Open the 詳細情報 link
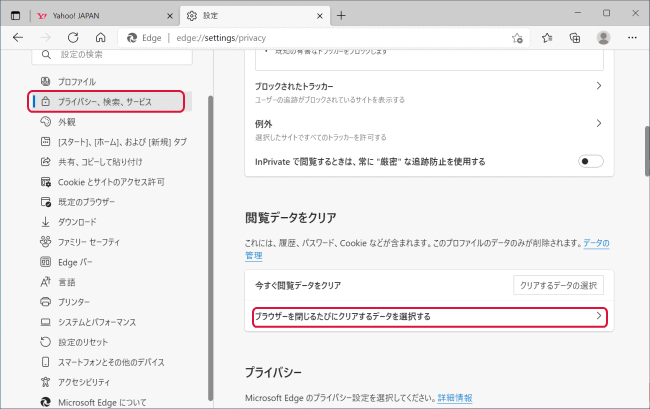650x409 pixels. click(455, 398)
